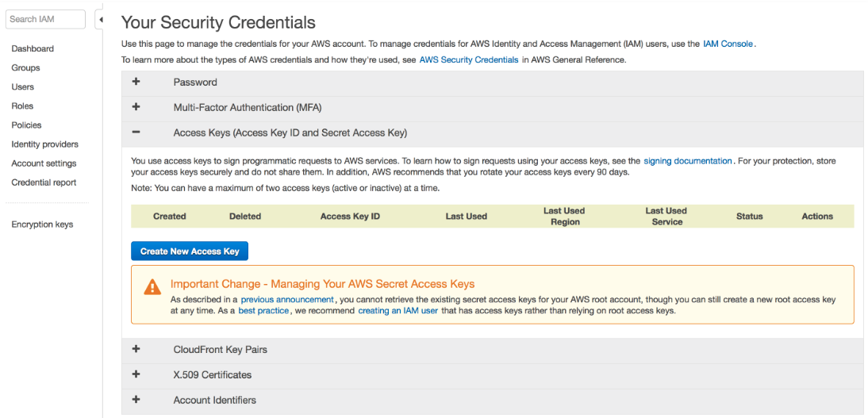Collapse the sidebar with the arrow handle
Image resolution: width=868 pixels, height=418 pixels.
[100, 19]
